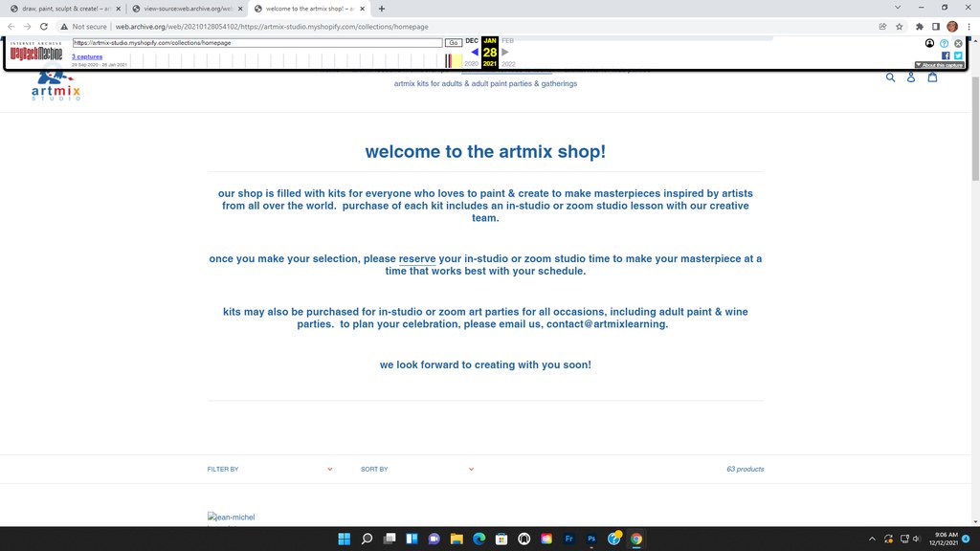Open the 3 captures link
980x551 pixels.
coord(87,56)
